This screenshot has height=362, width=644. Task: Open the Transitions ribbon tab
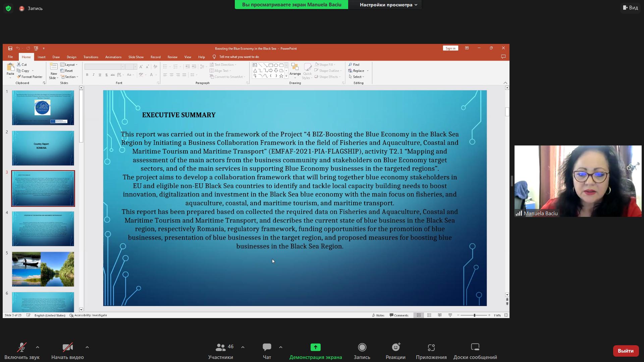91,57
